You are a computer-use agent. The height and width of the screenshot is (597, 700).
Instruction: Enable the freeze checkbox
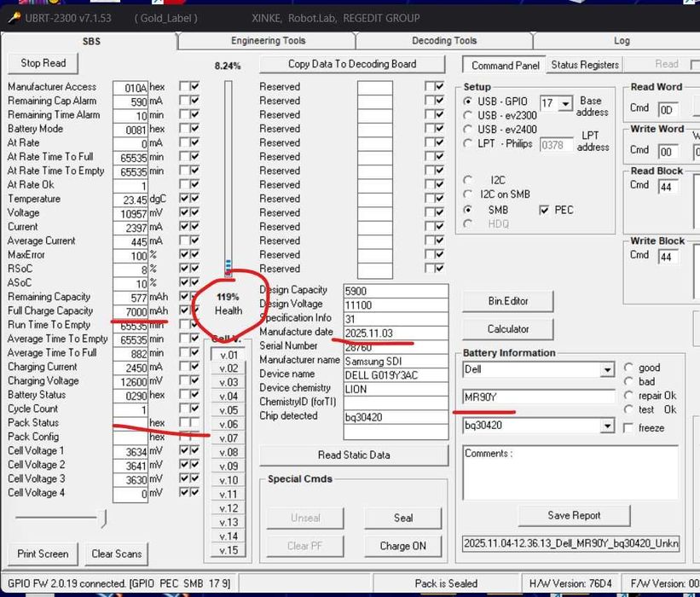click(628, 428)
